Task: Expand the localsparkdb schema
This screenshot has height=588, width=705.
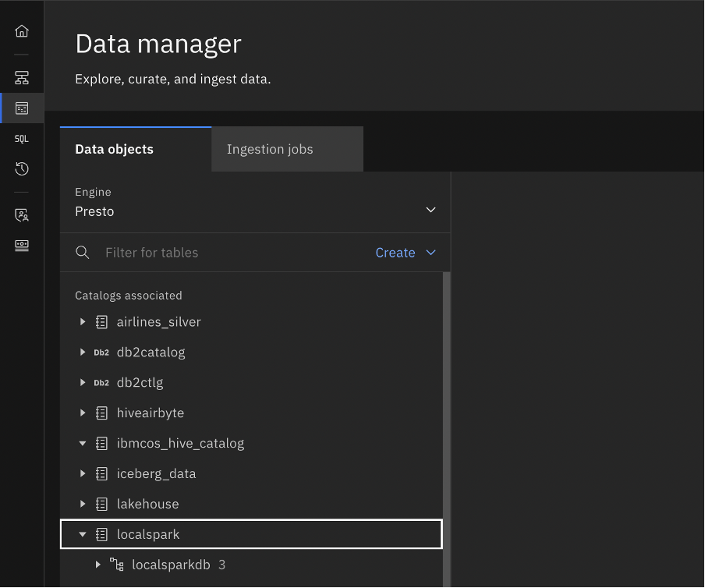Action: (x=97, y=564)
